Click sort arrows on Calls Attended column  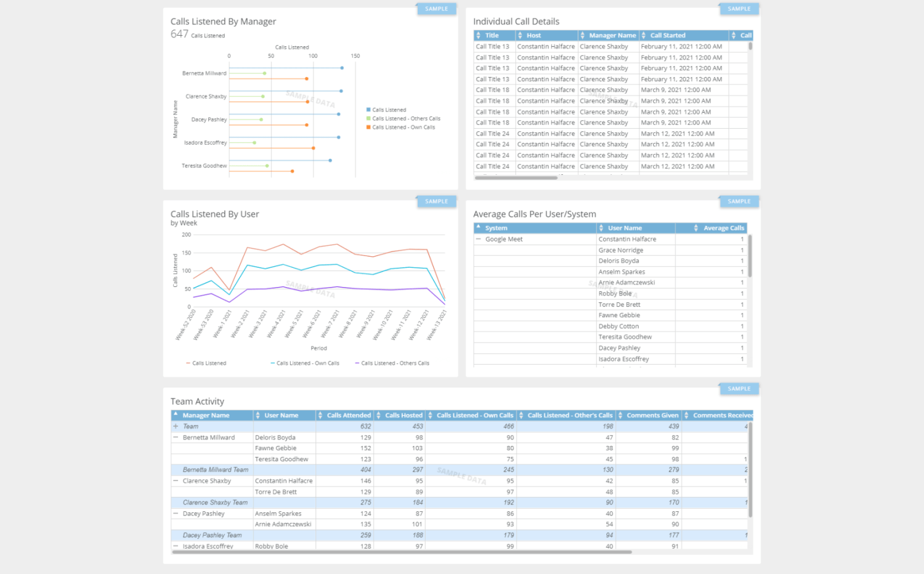[320, 416]
